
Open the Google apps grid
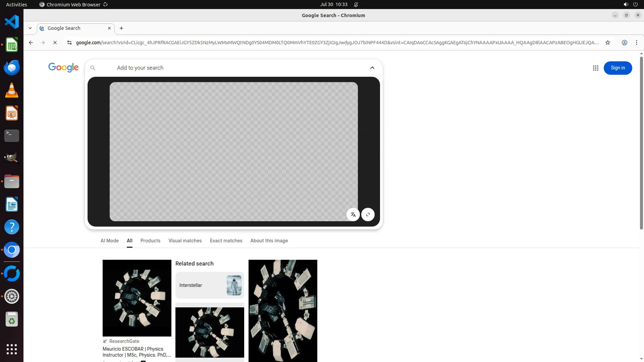(595, 68)
